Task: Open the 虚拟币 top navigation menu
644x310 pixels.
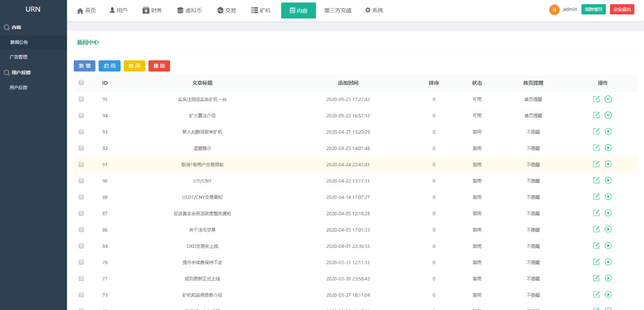Action: 189,10
